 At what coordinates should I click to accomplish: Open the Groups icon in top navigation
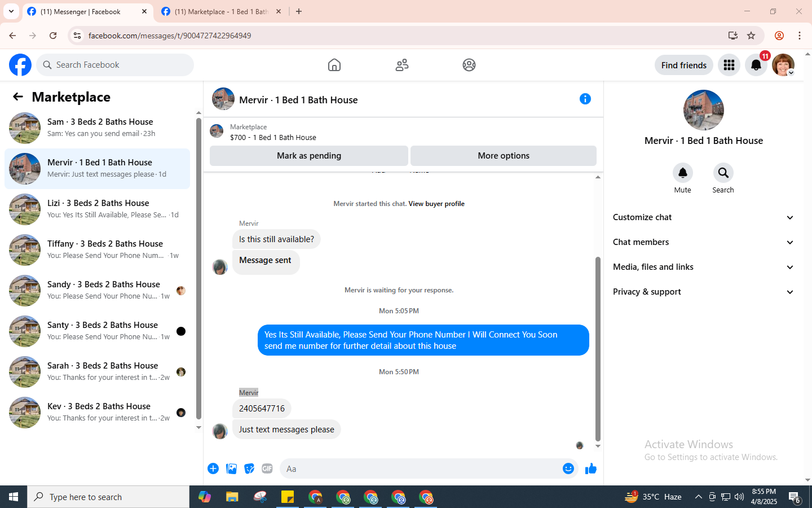click(x=469, y=65)
